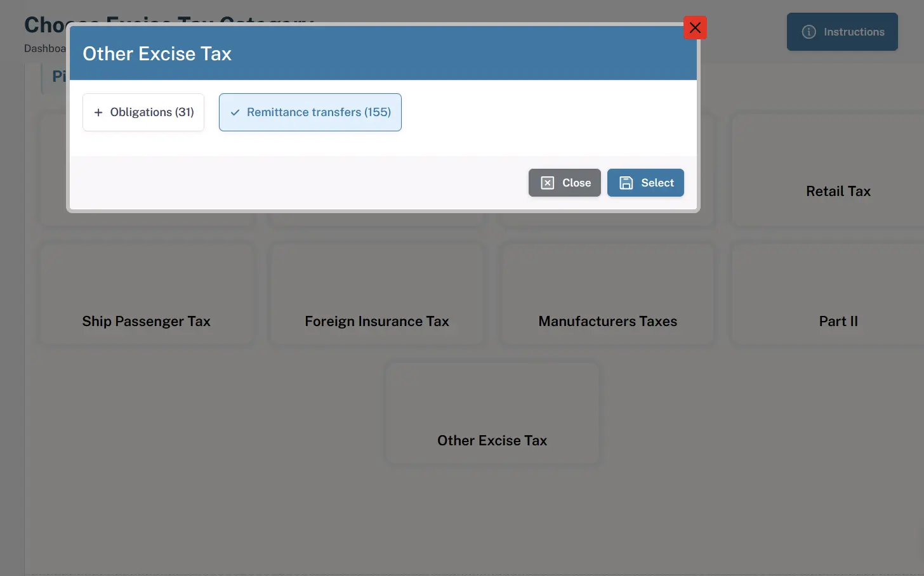Click the red X icon on the modal
The image size is (924, 576).
(x=695, y=28)
